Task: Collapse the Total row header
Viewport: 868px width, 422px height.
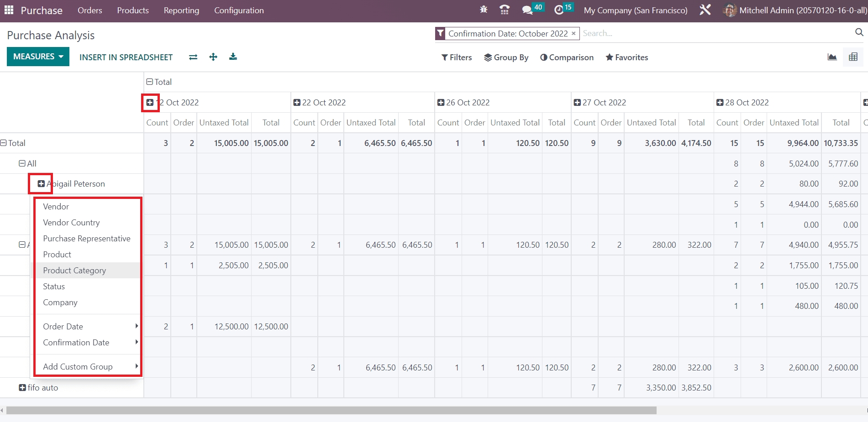Action: click(4, 143)
